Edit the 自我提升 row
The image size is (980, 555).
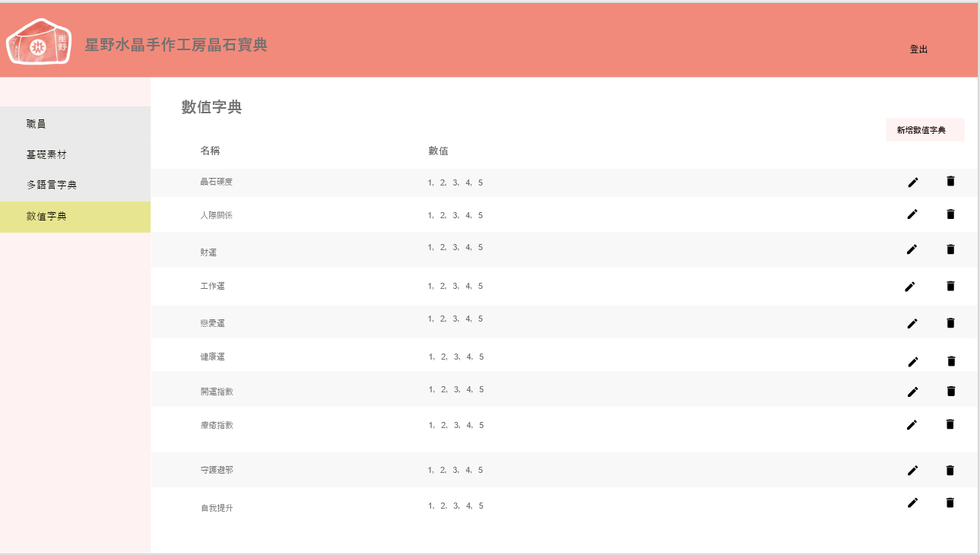(x=912, y=503)
